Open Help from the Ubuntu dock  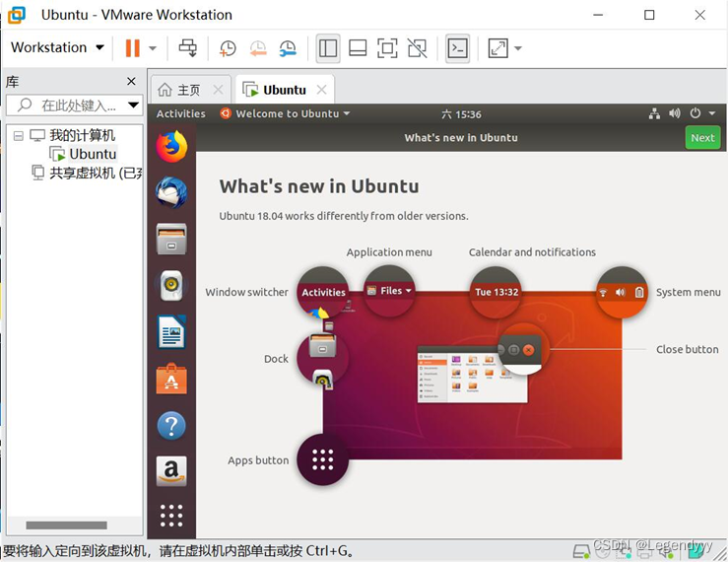coord(171,425)
